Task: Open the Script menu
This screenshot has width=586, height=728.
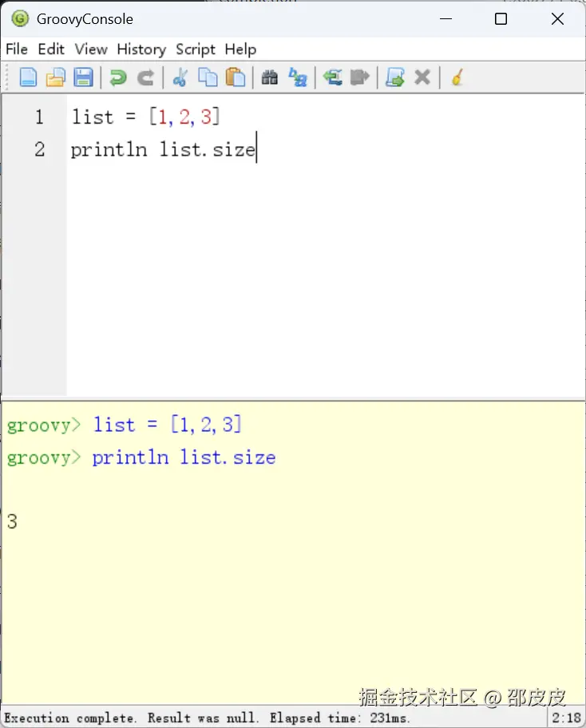Action: point(196,49)
